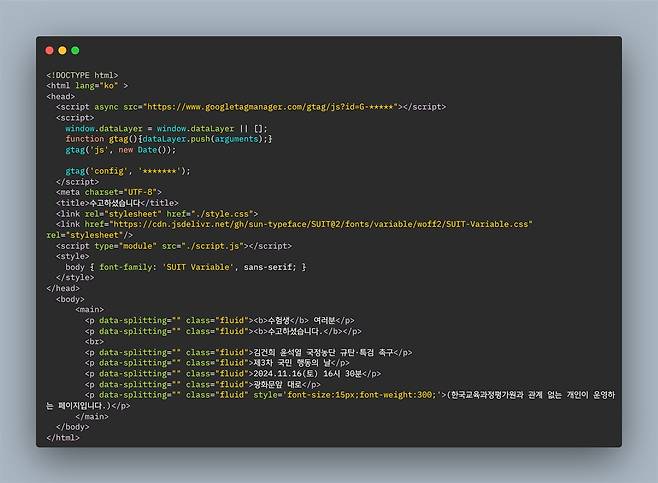Click the green maximize window button
The height and width of the screenshot is (483, 658).
point(75,50)
